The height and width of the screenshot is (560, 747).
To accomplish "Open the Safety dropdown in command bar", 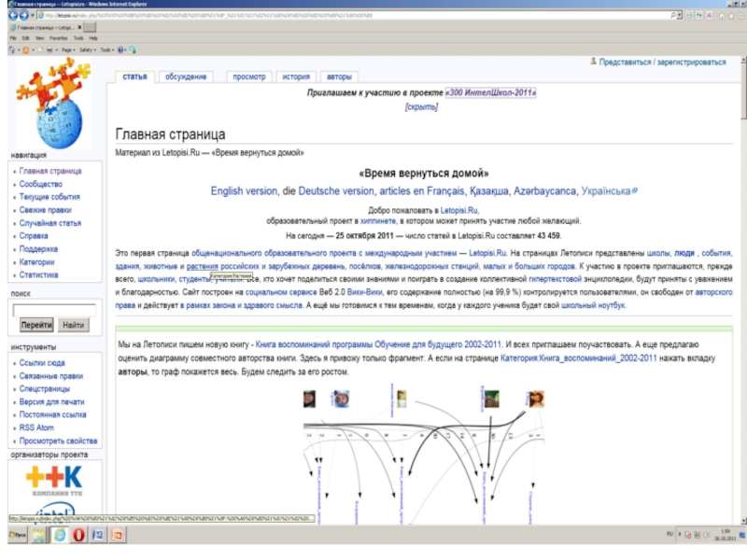I will point(87,49).
